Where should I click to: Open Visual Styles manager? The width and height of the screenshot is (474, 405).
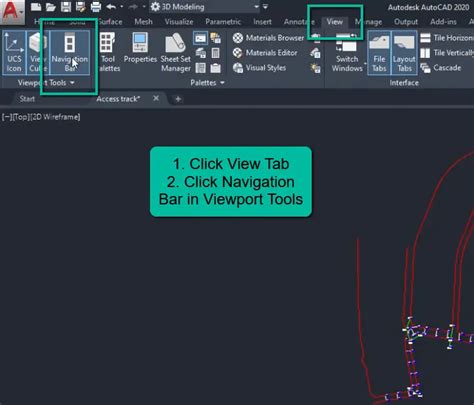[259, 68]
